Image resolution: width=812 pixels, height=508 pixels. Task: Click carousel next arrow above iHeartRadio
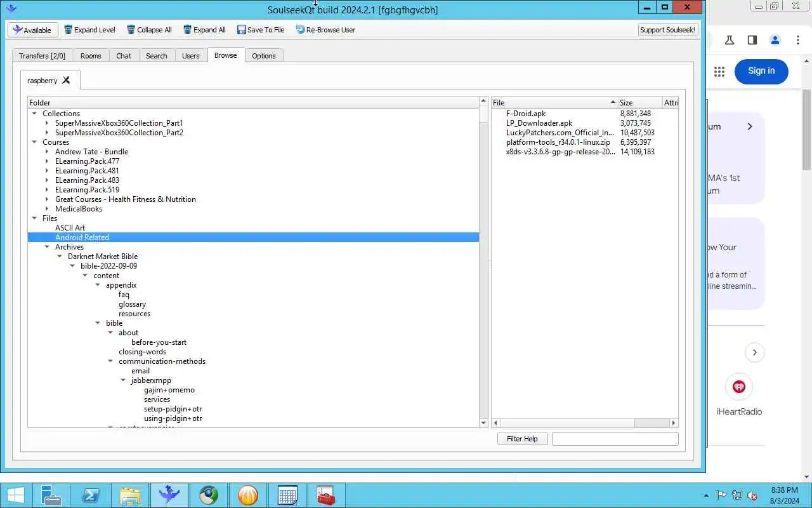(754, 352)
